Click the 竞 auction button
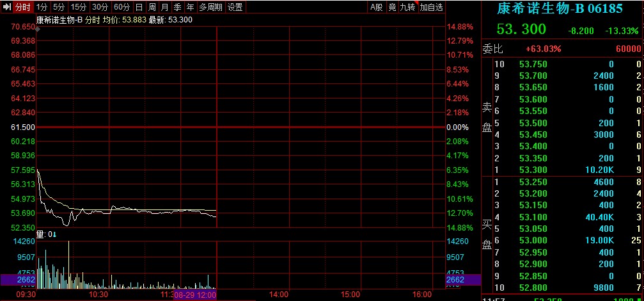This screenshot has width=644, height=301. pyautogui.click(x=393, y=7)
